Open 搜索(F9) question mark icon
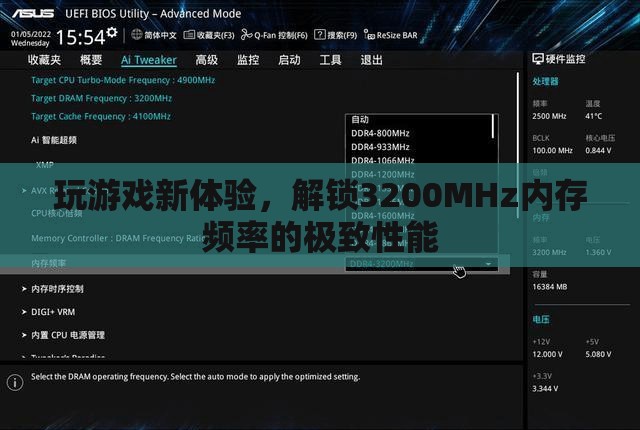640x430 pixels. pos(320,35)
